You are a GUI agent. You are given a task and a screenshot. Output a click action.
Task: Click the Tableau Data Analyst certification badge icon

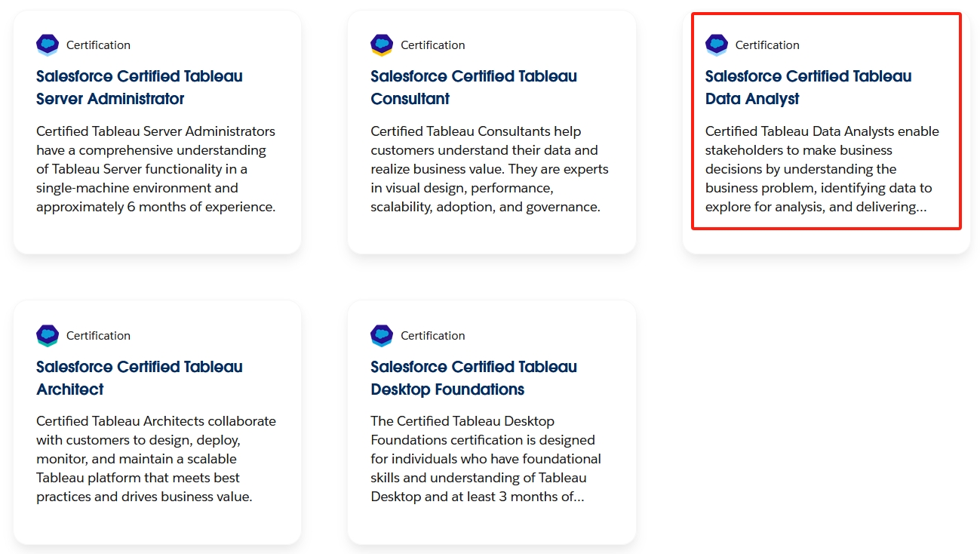[717, 45]
